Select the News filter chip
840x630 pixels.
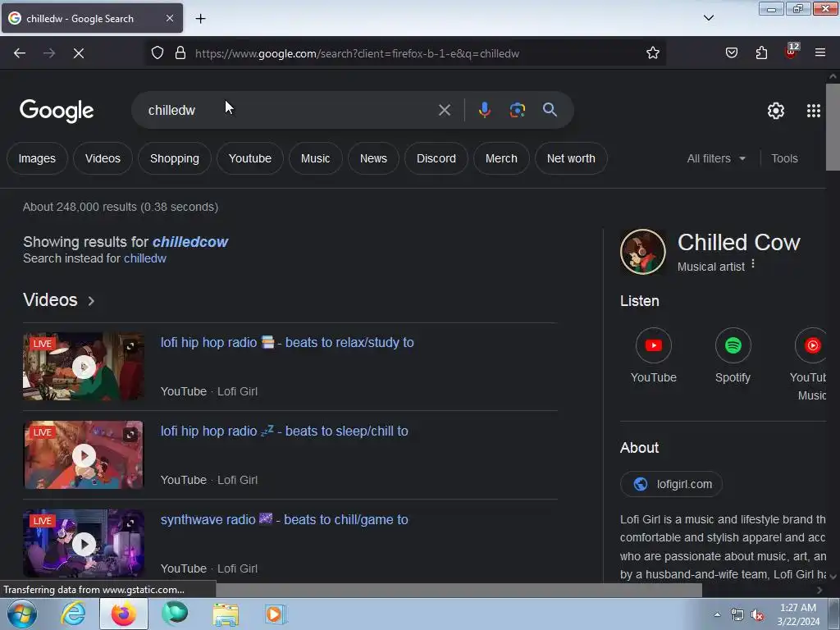(373, 158)
